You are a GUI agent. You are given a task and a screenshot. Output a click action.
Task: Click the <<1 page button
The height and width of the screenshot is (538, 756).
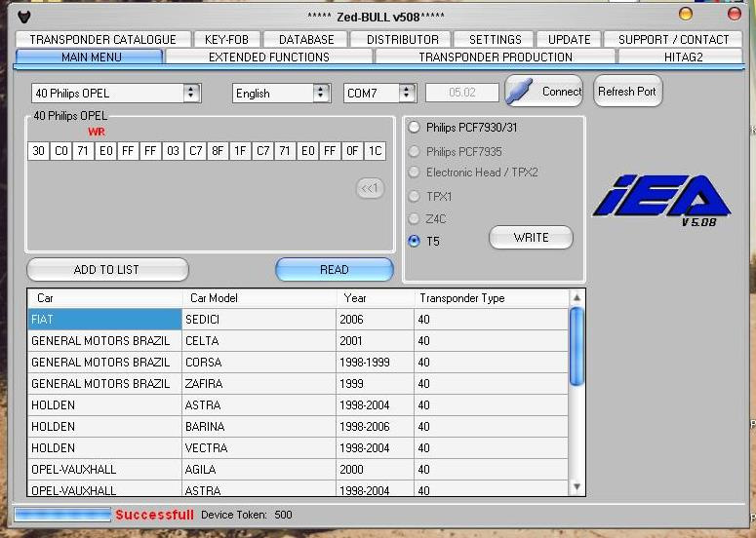point(371,188)
